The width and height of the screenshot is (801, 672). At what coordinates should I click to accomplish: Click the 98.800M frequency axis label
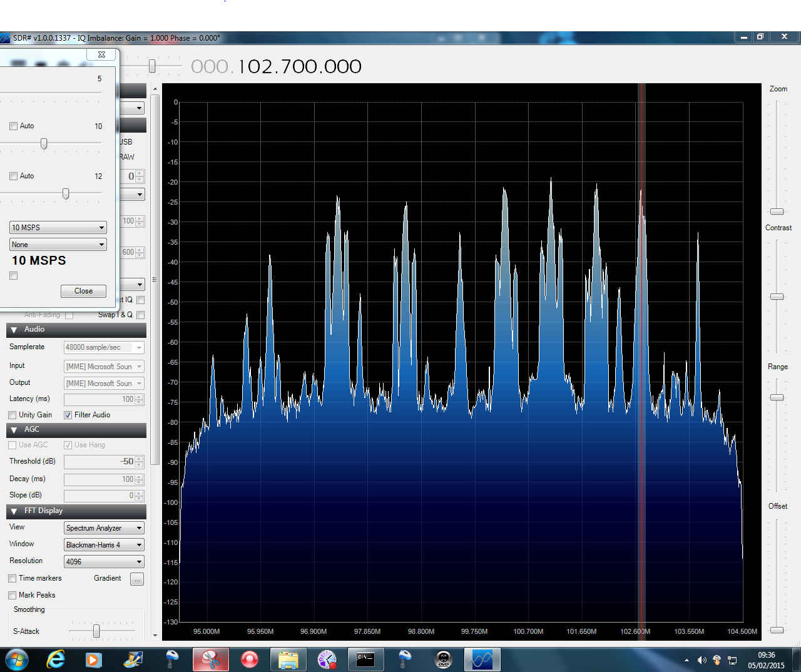(421, 631)
